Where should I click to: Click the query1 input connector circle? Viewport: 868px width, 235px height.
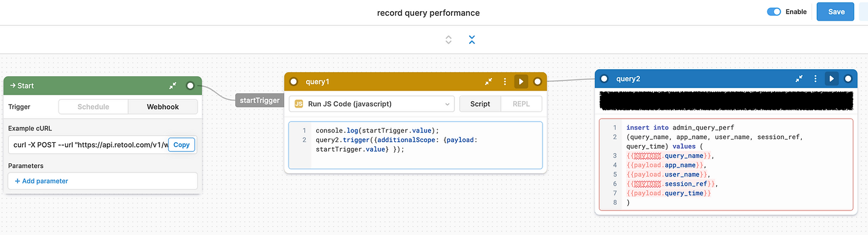click(294, 82)
